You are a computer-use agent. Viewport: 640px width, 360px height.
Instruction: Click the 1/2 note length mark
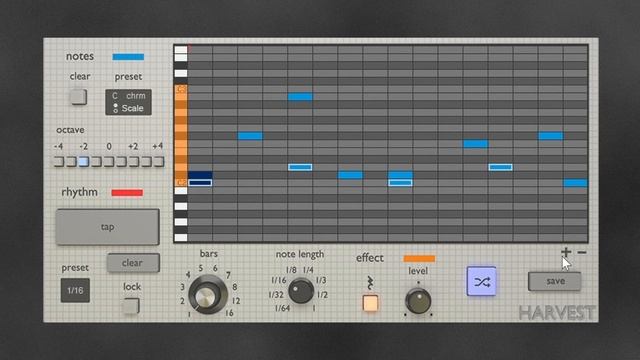coord(322,295)
